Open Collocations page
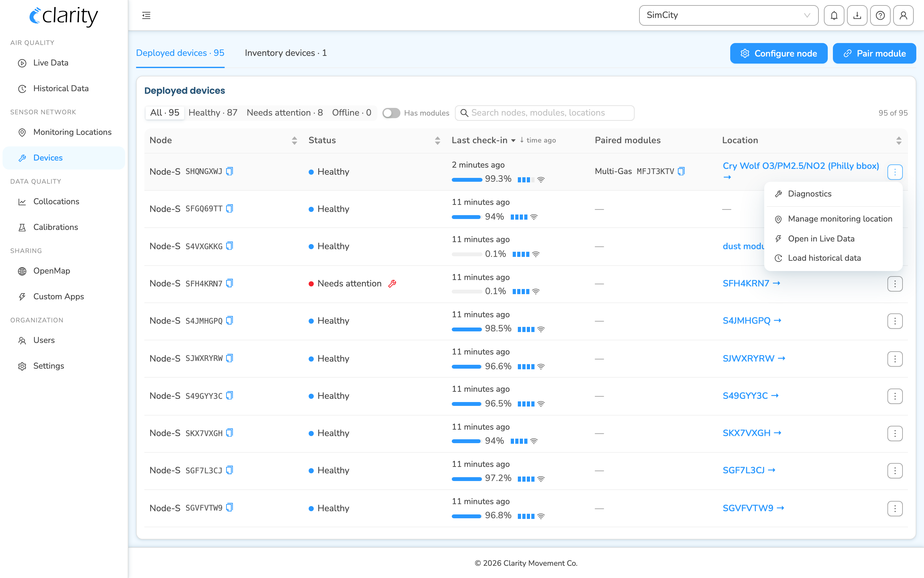Viewport: 924px width, 578px height. point(64,201)
